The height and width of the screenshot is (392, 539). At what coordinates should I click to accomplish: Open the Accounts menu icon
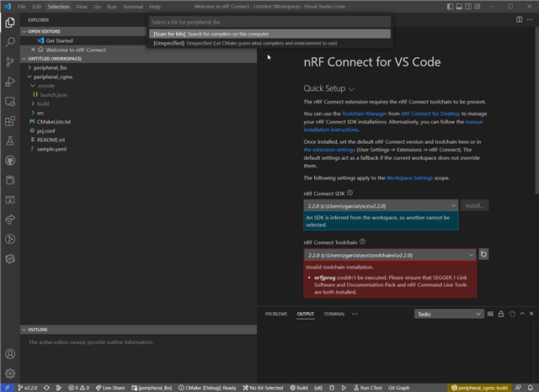(10, 354)
